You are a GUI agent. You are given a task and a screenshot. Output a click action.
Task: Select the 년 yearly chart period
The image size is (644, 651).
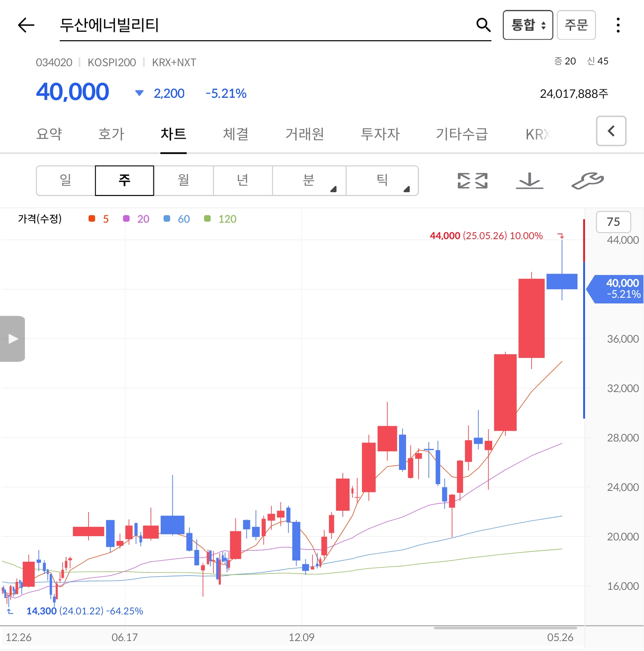coord(243,180)
